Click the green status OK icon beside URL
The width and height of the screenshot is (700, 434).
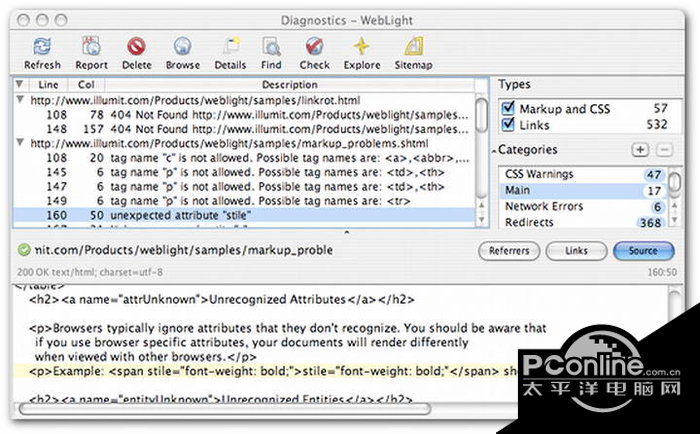pyautogui.click(x=24, y=250)
